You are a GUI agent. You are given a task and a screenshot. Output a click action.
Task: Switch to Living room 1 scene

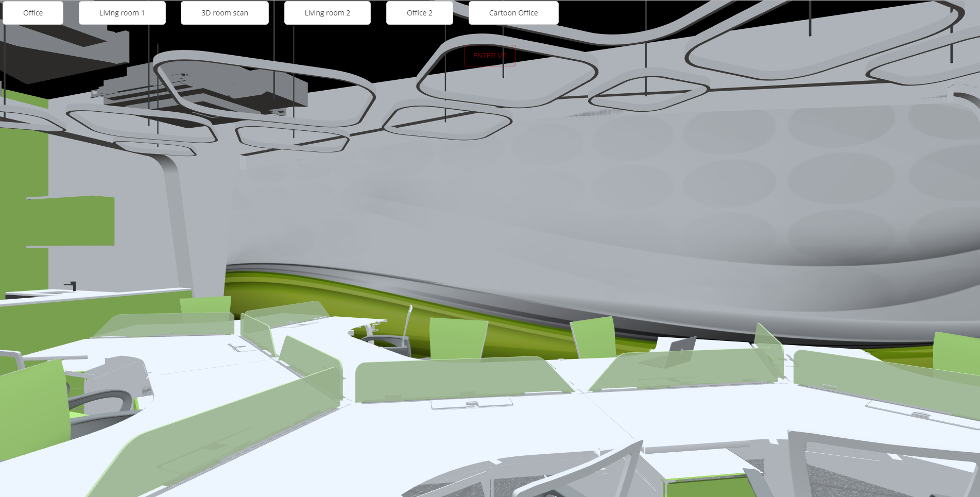point(122,13)
